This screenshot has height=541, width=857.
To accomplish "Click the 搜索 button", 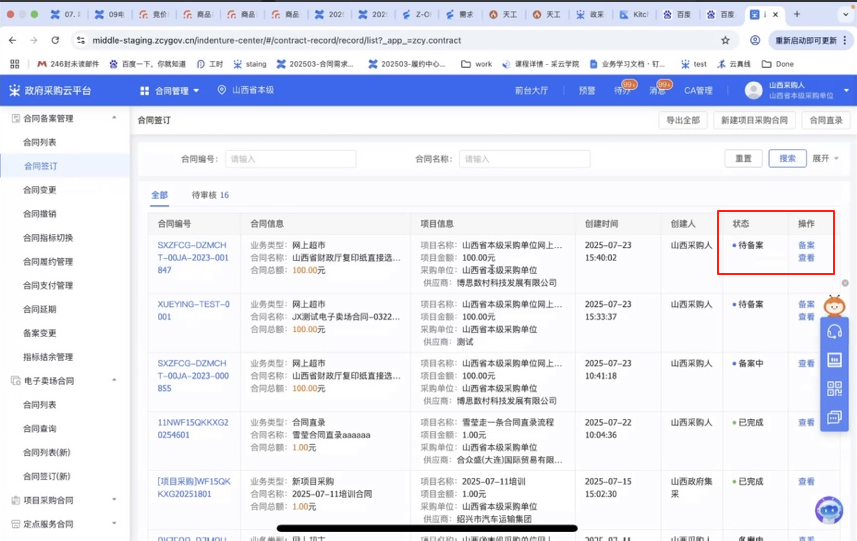I will click(x=787, y=159).
